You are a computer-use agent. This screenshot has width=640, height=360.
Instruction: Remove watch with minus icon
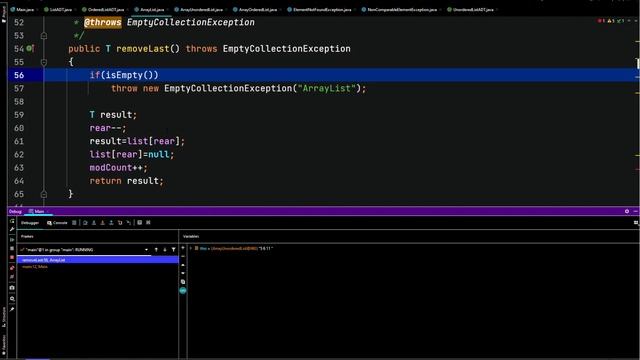pos(183,256)
